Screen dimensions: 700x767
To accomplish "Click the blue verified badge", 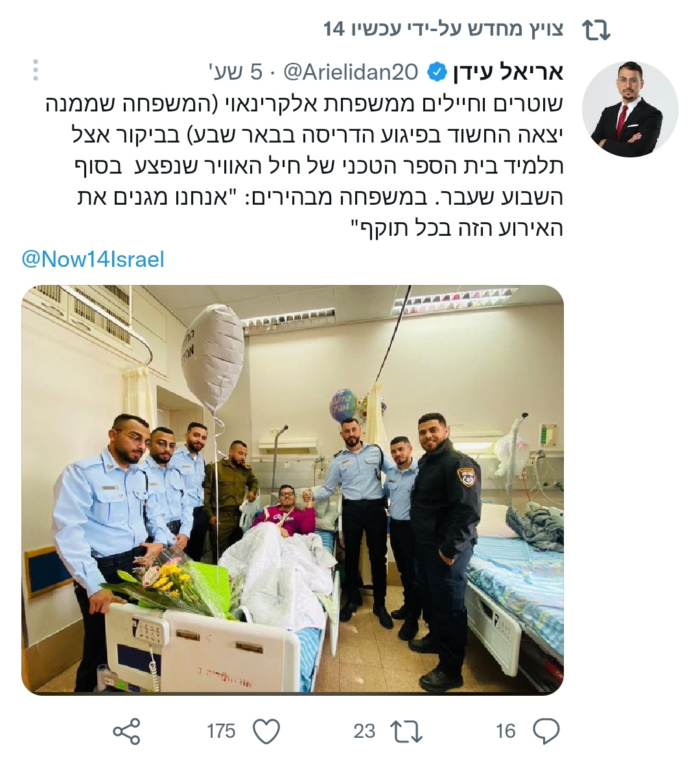I will tap(437, 73).
